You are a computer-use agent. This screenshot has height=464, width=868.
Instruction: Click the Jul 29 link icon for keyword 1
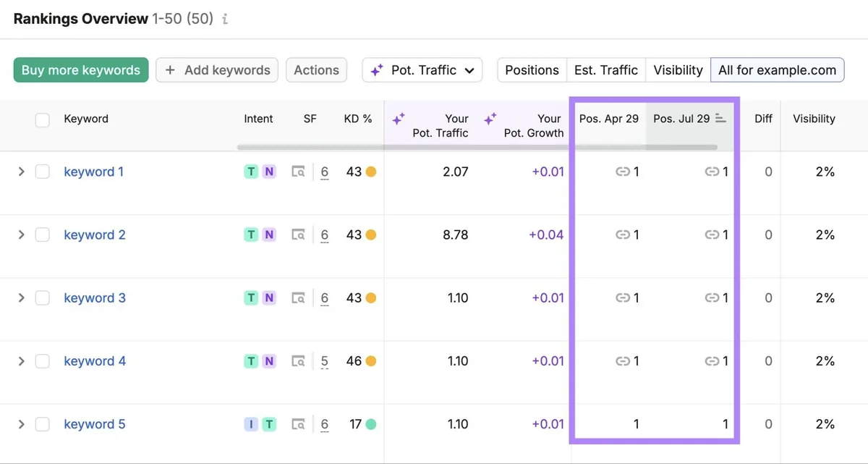712,172
